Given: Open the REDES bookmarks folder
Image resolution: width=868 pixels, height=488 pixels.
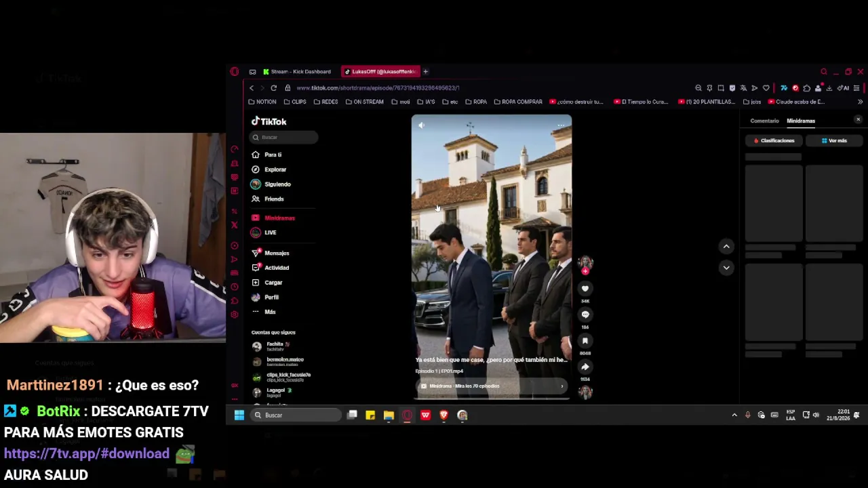Looking at the screenshot, I should (325, 102).
